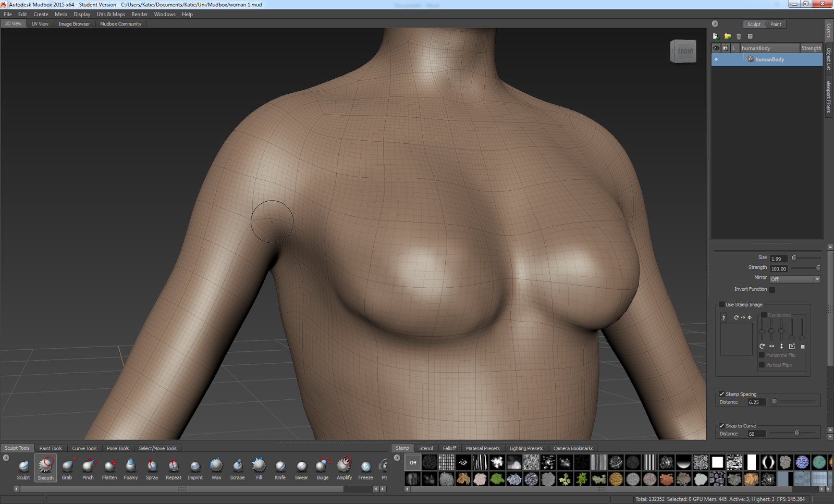Turn off the stamp with the Off button
This screenshot has height=504, width=834.
[x=413, y=462]
